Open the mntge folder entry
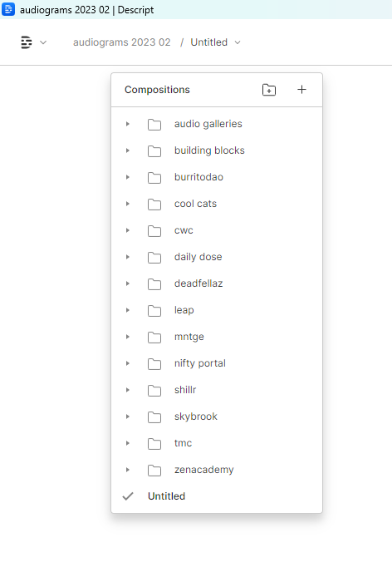 click(217, 337)
